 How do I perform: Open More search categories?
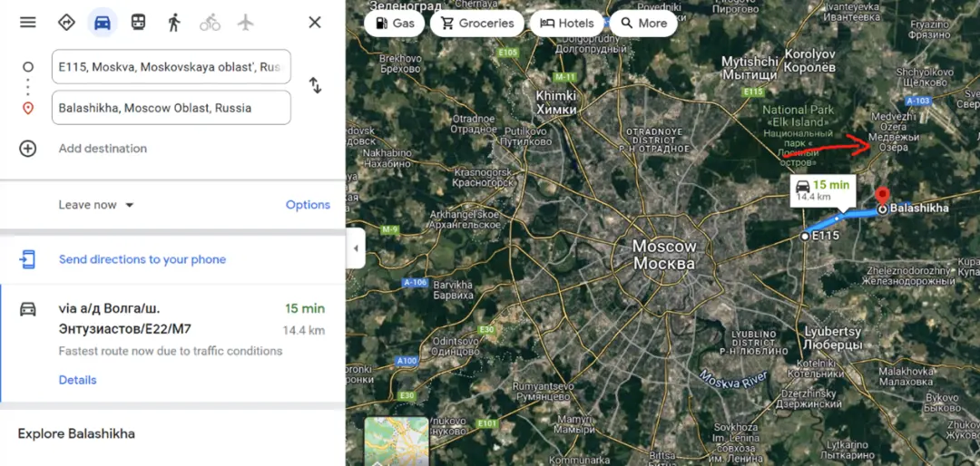(x=642, y=24)
